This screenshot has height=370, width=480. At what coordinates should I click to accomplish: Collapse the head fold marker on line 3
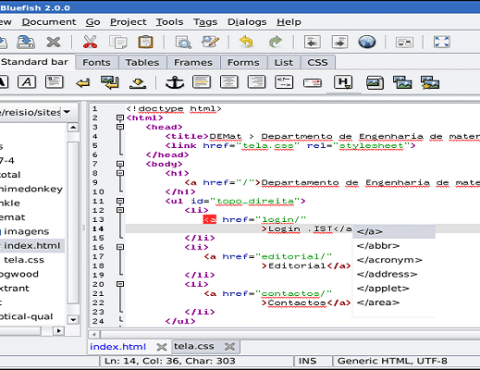[x=120, y=127]
